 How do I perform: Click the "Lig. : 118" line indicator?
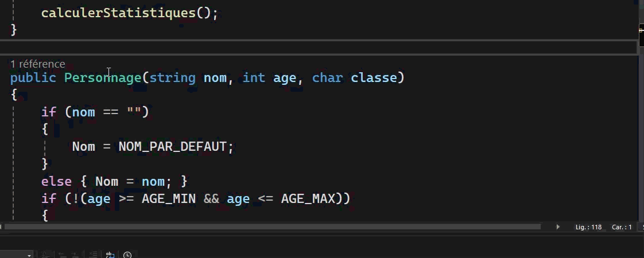pos(588,228)
